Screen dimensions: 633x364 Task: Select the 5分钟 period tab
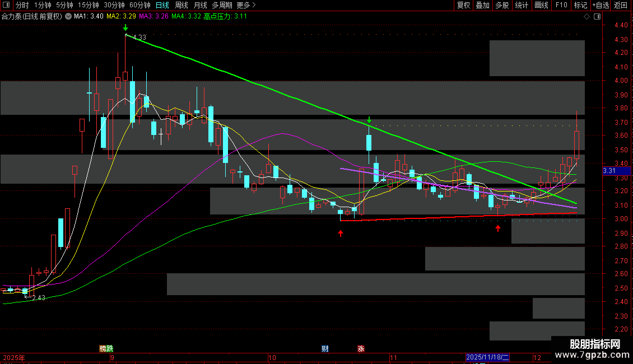(x=64, y=5)
